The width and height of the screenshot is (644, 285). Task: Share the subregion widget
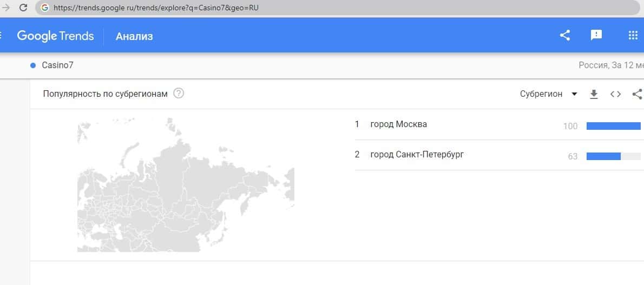coord(637,94)
